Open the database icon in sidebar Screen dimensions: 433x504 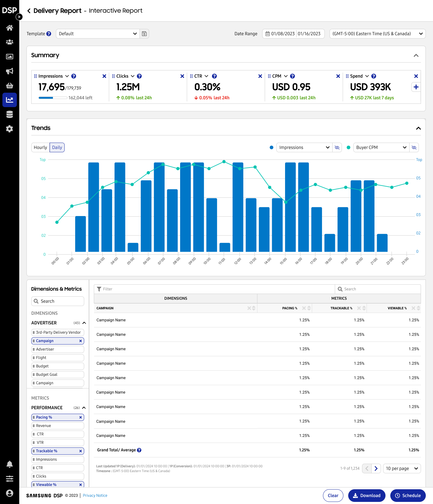coord(10,114)
